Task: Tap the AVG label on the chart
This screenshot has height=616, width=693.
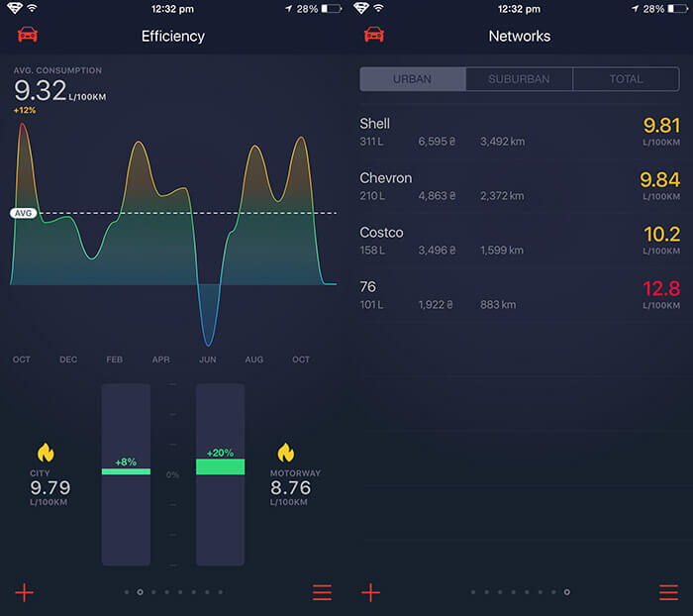Action: point(23,213)
